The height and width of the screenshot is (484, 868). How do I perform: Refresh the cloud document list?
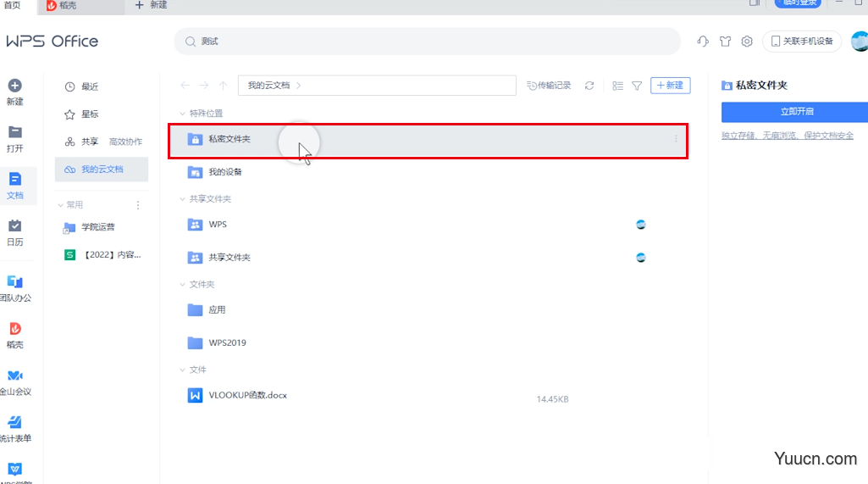tap(589, 86)
